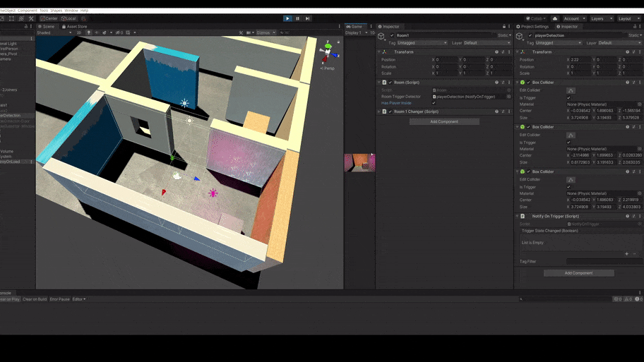Screen dimensions: 644x362
Task: Open the Room1 Static dropdown
Action: click(x=504, y=35)
